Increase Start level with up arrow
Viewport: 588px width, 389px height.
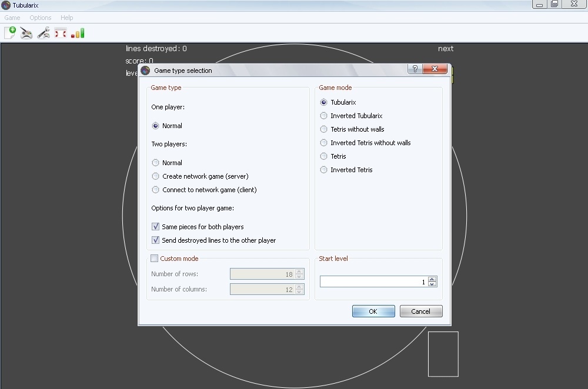pos(432,279)
